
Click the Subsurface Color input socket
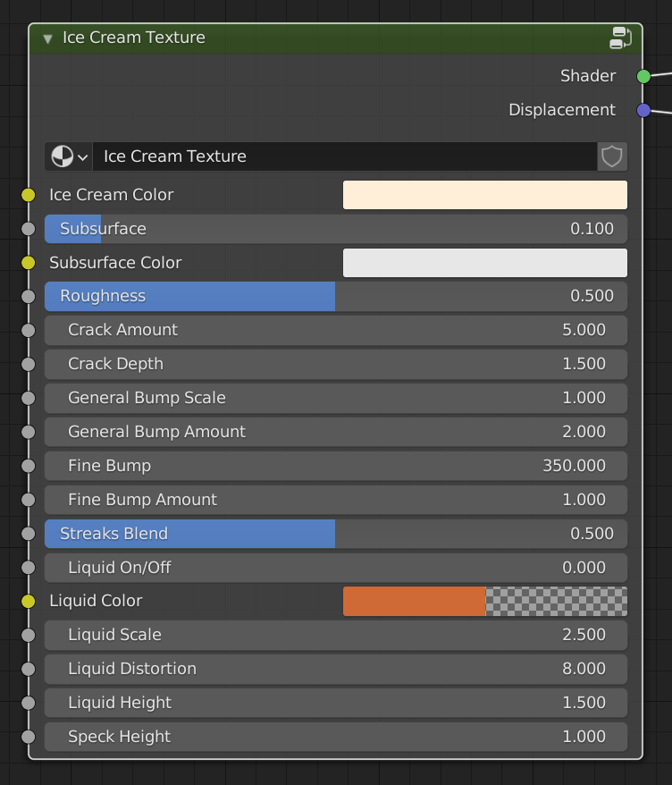pos(27,263)
